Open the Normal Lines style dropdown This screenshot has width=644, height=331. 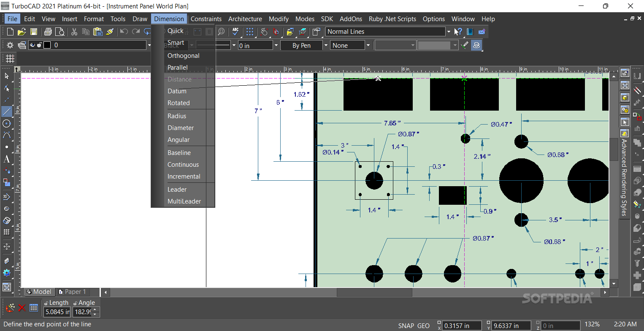pos(448,32)
